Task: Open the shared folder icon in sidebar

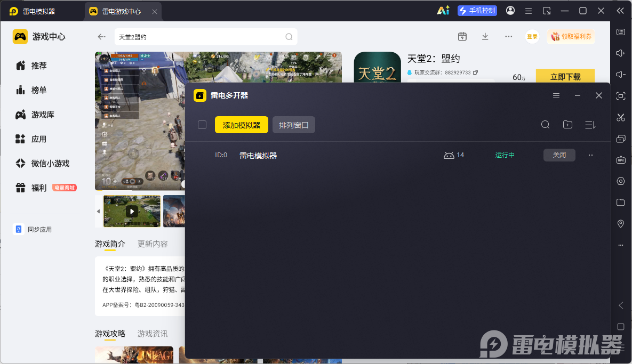Action: (621, 203)
